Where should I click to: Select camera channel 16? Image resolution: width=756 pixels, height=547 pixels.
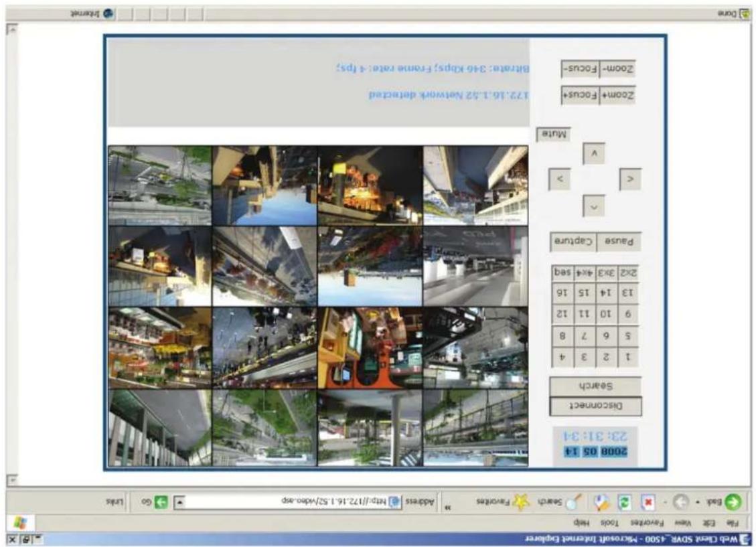point(562,293)
